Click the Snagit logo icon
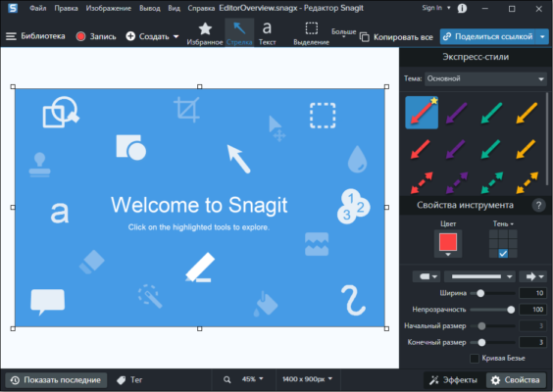The height and width of the screenshot is (392, 553). point(13,8)
